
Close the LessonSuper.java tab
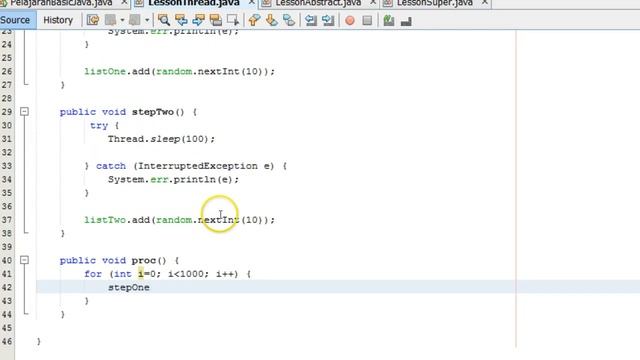(x=484, y=3)
